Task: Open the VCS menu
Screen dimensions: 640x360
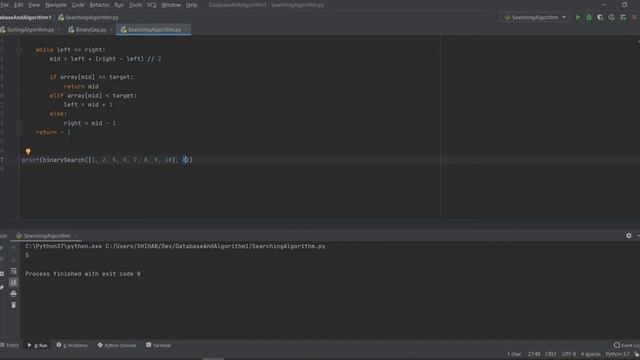Action: coord(151,5)
